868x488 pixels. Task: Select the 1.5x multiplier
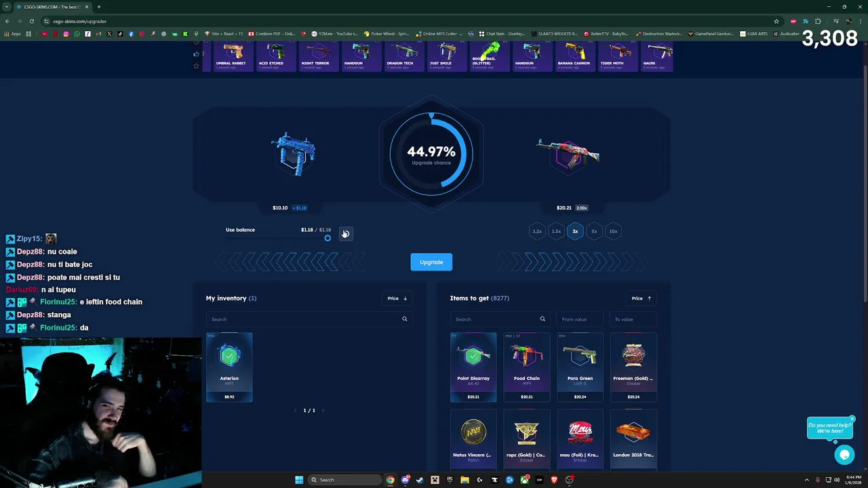tap(556, 231)
